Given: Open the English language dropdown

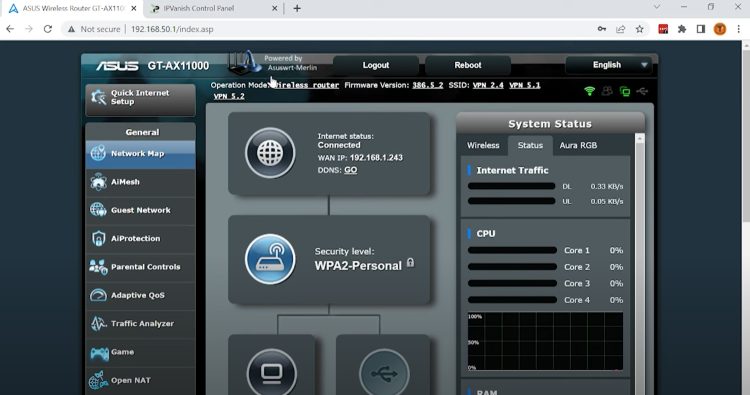Looking at the screenshot, I should (609, 65).
